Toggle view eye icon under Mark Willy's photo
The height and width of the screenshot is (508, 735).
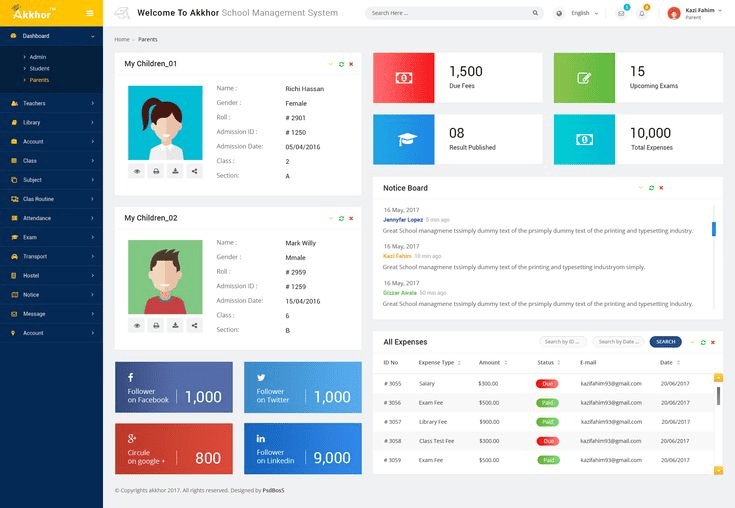point(137,325)
